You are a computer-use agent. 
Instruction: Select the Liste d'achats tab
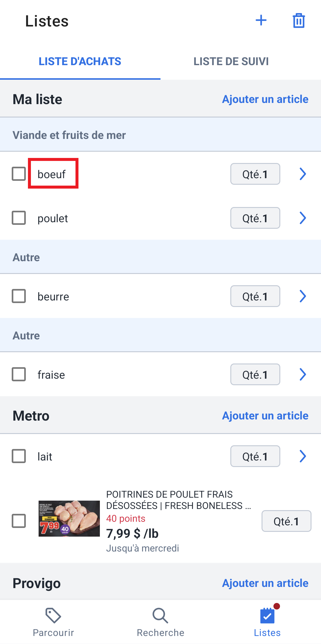pos(80,62)
